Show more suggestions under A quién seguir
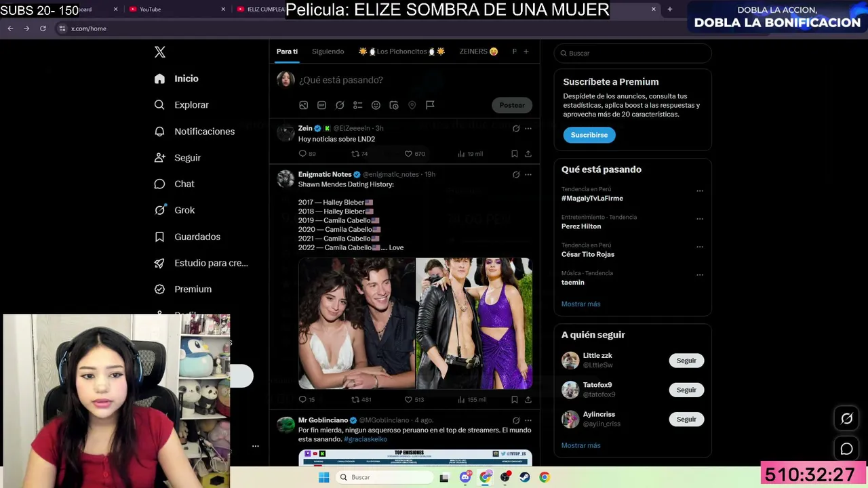The image size is (868, 488). (x=581, y=445)
